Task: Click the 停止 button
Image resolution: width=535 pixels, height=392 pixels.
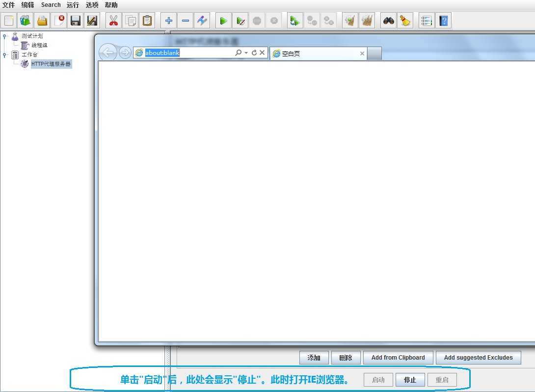Action: [410, 380]
